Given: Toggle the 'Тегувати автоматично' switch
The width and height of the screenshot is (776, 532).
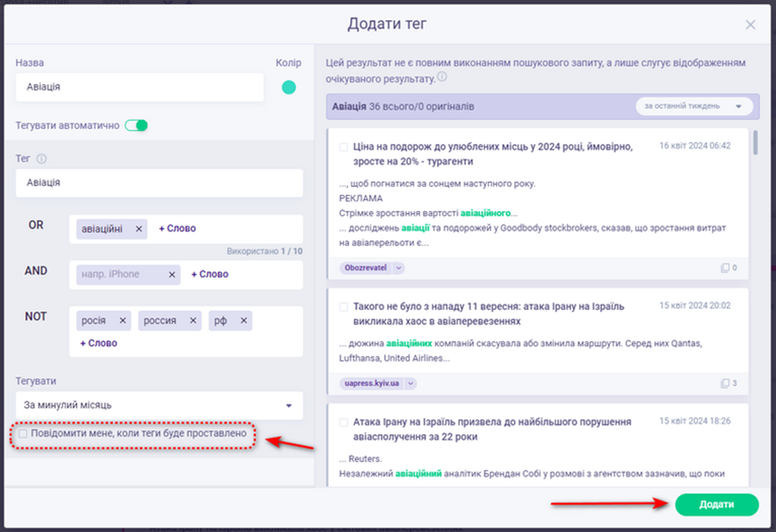Looking at the screenshot, I should (136, 125).
